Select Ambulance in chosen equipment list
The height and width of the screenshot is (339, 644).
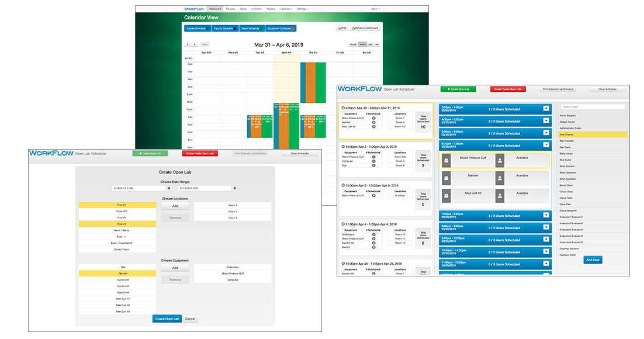click(233, 267)
